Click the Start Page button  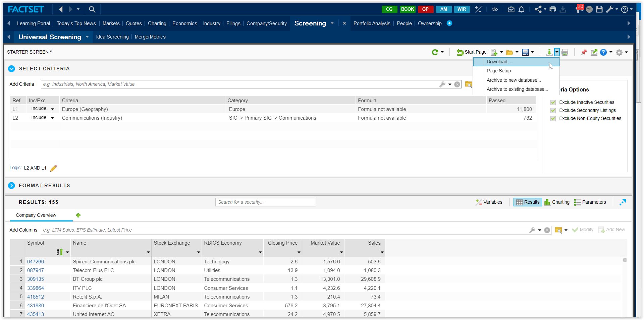(472, 52)
